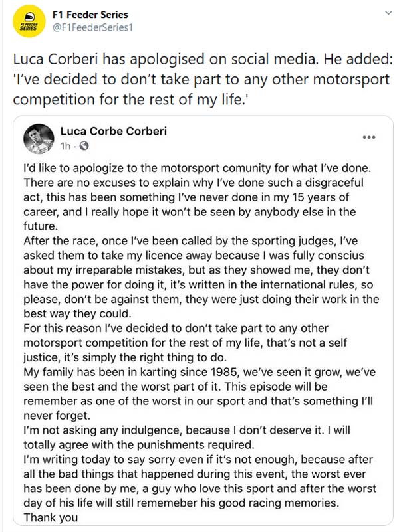Open the three-dot post options menu
Image resolution: width=399 pixels, height=532 pixels.
(x=368, y=137)
